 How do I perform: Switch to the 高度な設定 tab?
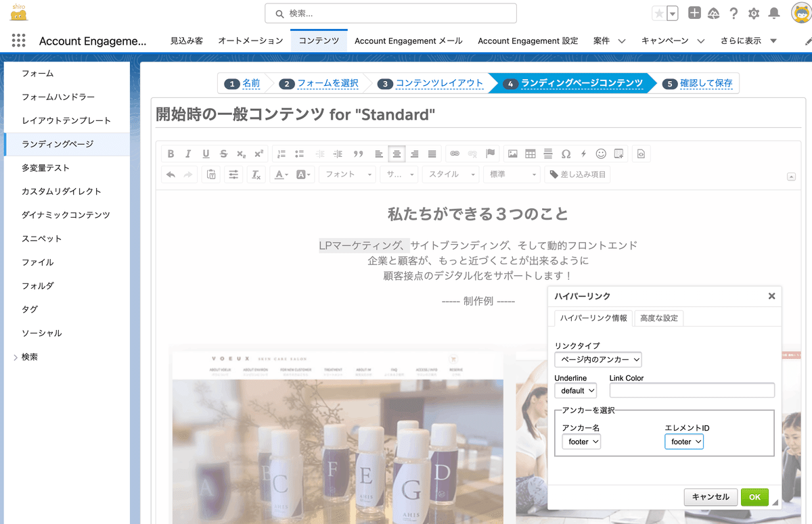pos(659,318)
